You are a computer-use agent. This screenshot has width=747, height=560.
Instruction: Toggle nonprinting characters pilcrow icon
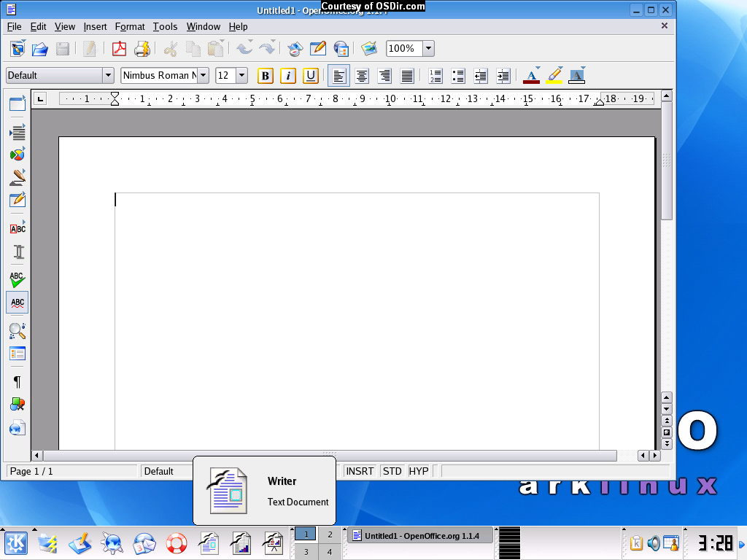(x=18, y=382)
